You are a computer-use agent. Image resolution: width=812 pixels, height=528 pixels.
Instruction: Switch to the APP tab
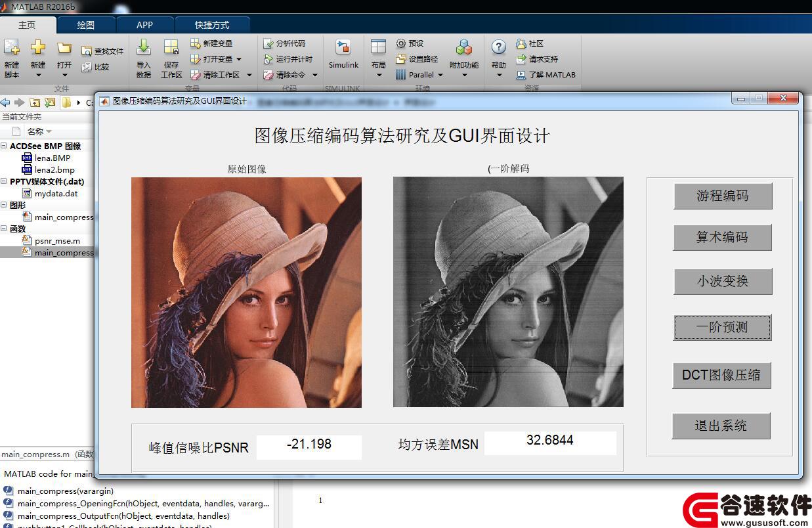[144, 25]
